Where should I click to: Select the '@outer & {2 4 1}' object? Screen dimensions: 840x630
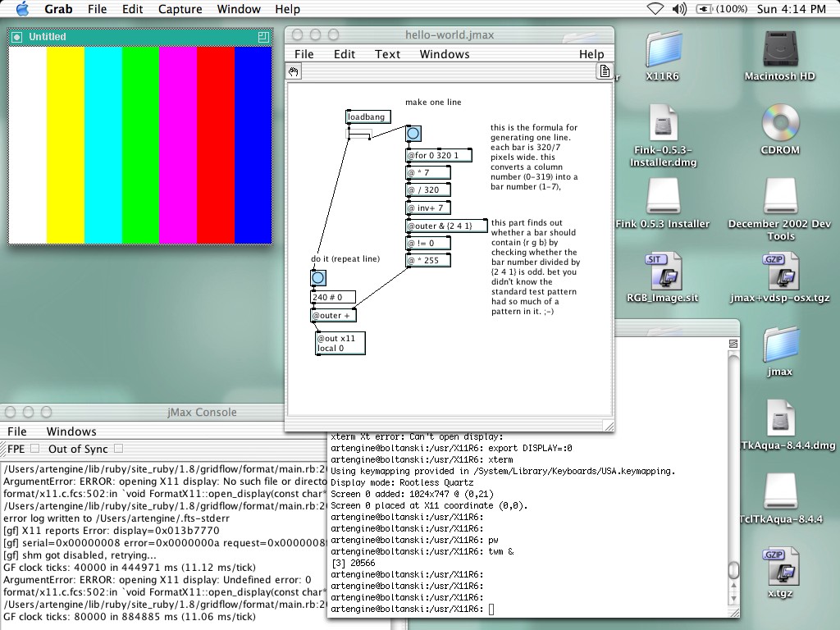coord(447,226)
